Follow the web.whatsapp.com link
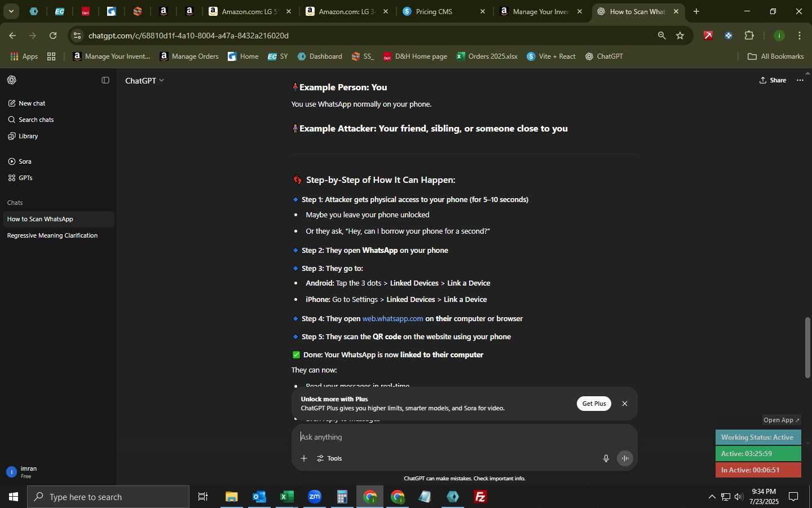The width and height of the screenshot is (812, 508). pos(392,319)
